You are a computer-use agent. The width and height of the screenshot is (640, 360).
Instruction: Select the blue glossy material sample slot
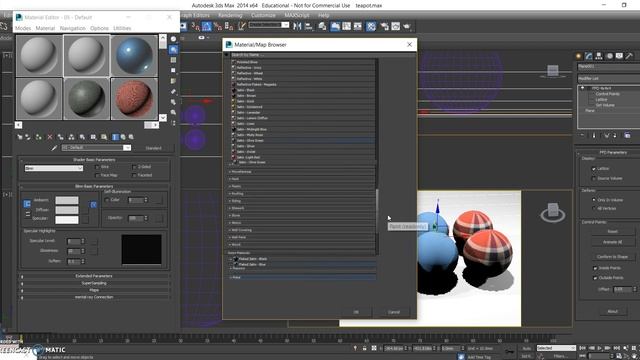pyautogui.click(x=134, y=56)
